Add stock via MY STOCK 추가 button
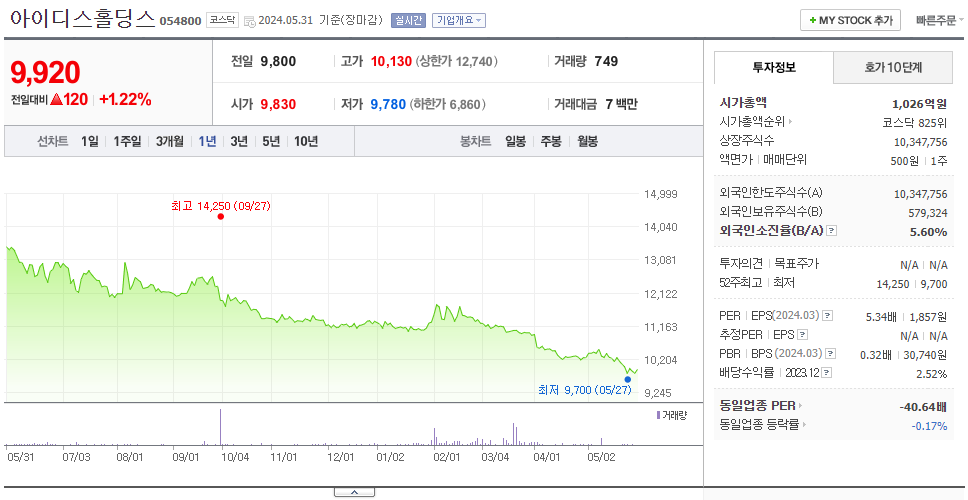 tap(851, 20)
